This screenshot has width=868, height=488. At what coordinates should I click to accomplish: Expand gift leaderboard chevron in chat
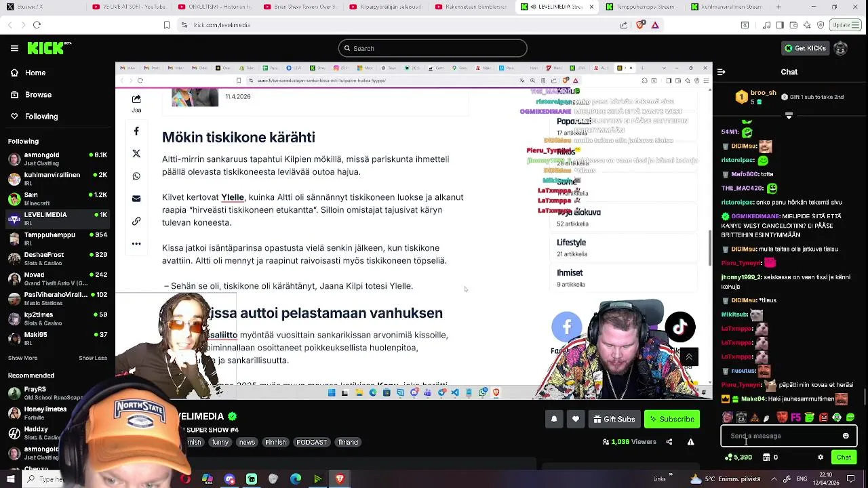pos(789,116)
